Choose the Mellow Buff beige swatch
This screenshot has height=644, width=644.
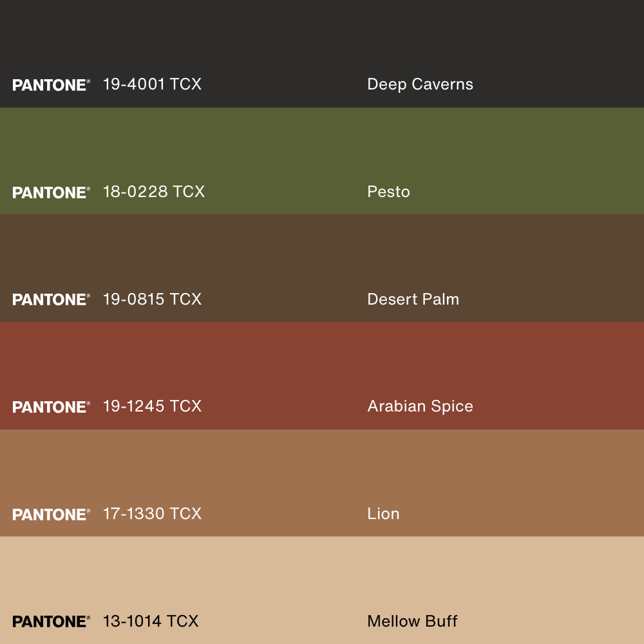[322, 590]
